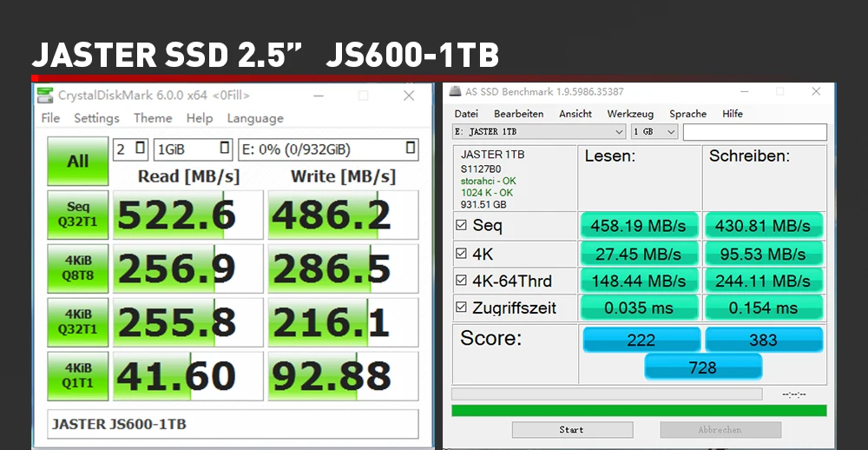Click the gray upper progress bar in AS SSD
This screenshot has height=450, width=868.
[607, 394]
